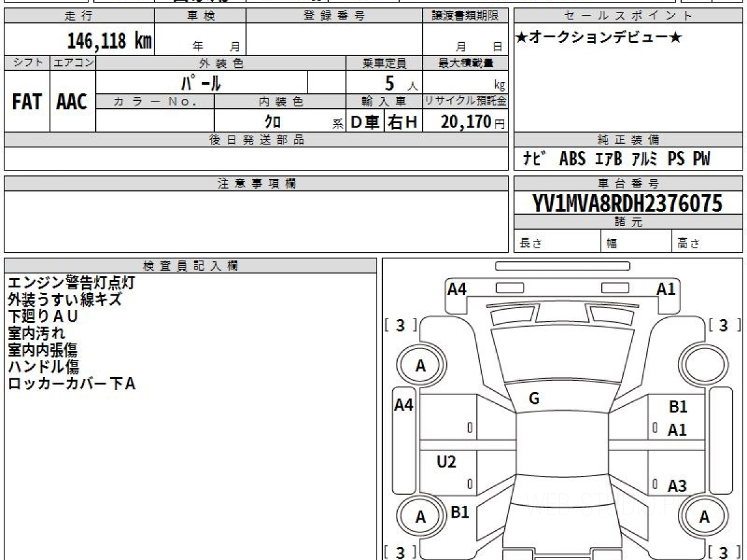747x560 pixels.
Task: Select the 外装うすい線キズ inspector note
Action: pyautogui.click(x=64, y=299)
